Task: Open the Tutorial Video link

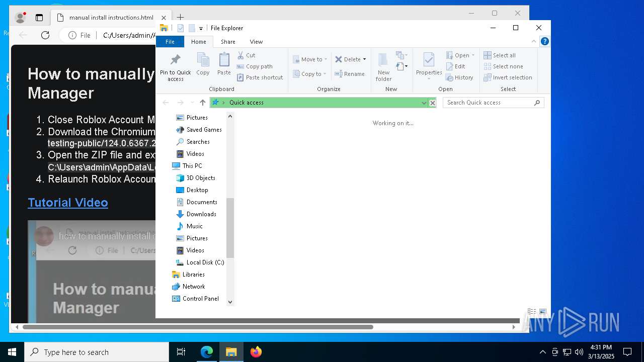Action: [x=68, y=203]
